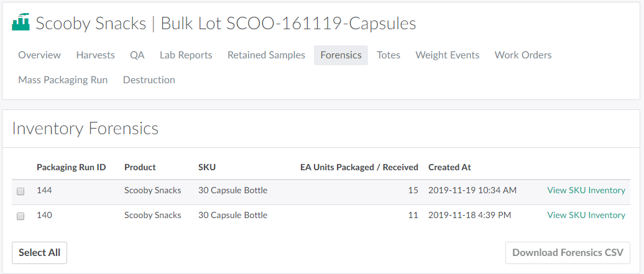Show the Weight Events tab
This screenshot has width=644, height=274.
tap(448, 55)
